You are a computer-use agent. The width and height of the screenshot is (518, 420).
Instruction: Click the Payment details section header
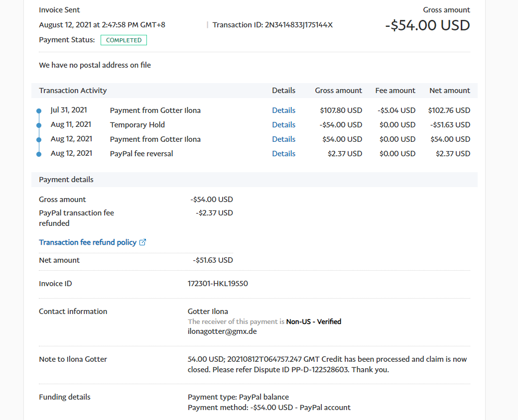pos(66,180)
